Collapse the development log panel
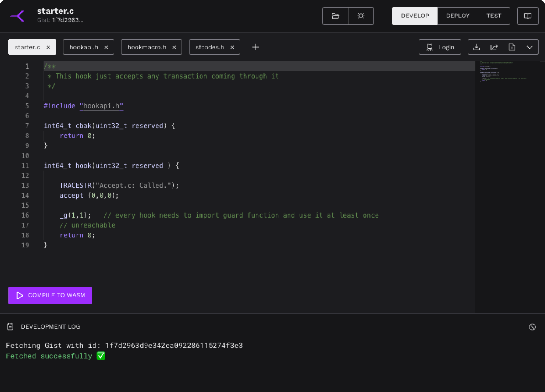This screenshot has width=545, height=392. click(50, 327)
